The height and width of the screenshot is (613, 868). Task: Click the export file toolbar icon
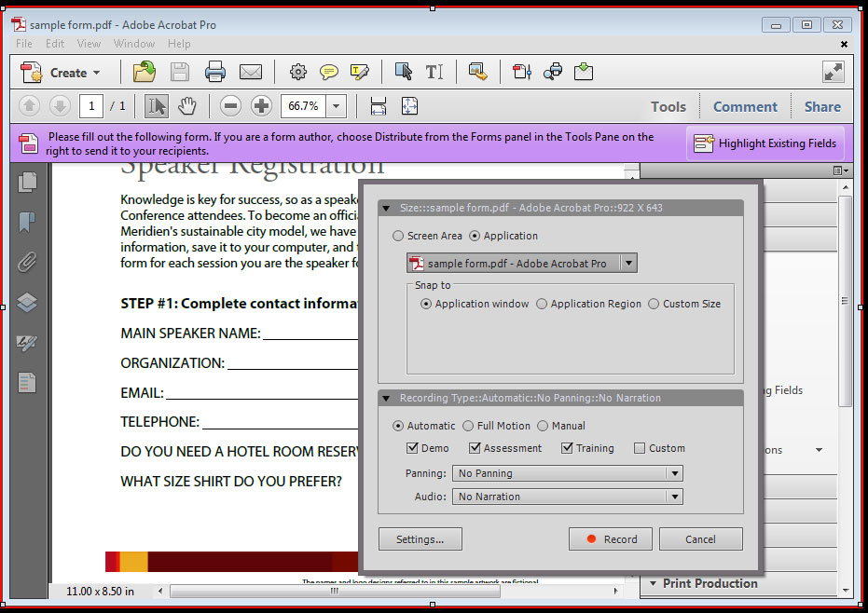(584, 72)
